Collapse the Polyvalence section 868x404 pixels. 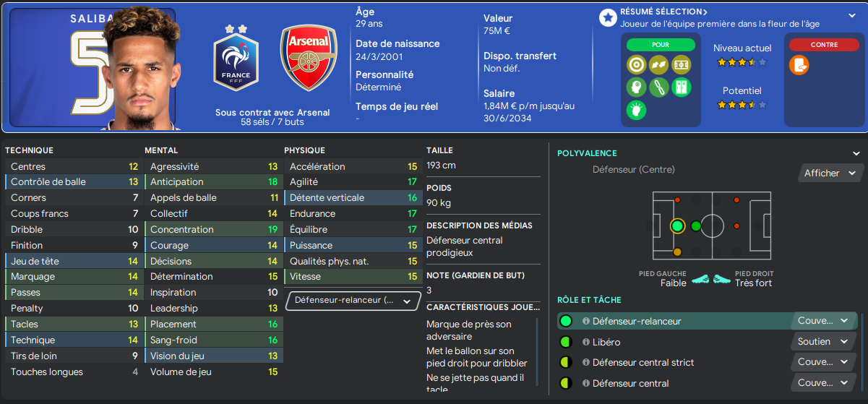(x=856, y=153)
